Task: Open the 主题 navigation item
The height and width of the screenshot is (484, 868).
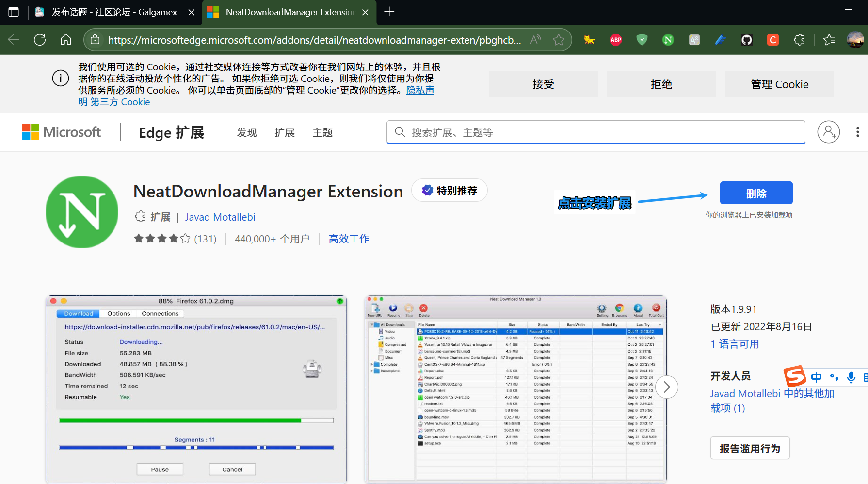Action: [322, 132]
